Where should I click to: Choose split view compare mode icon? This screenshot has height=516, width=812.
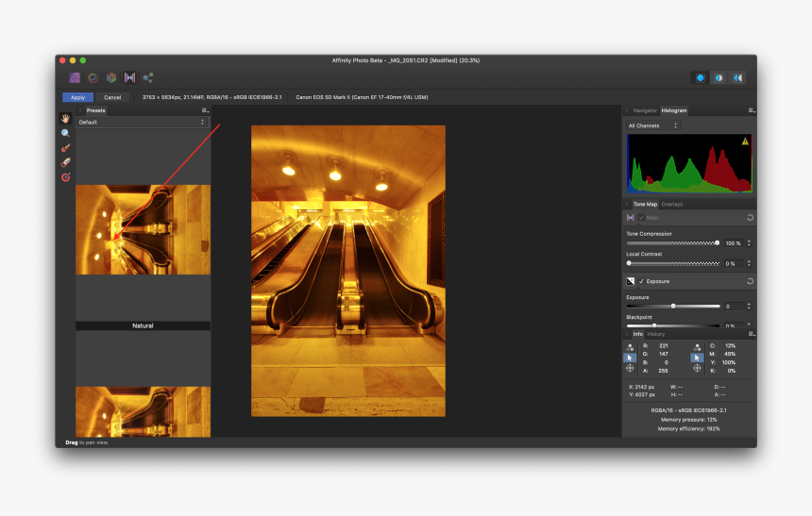click(719, 77)
